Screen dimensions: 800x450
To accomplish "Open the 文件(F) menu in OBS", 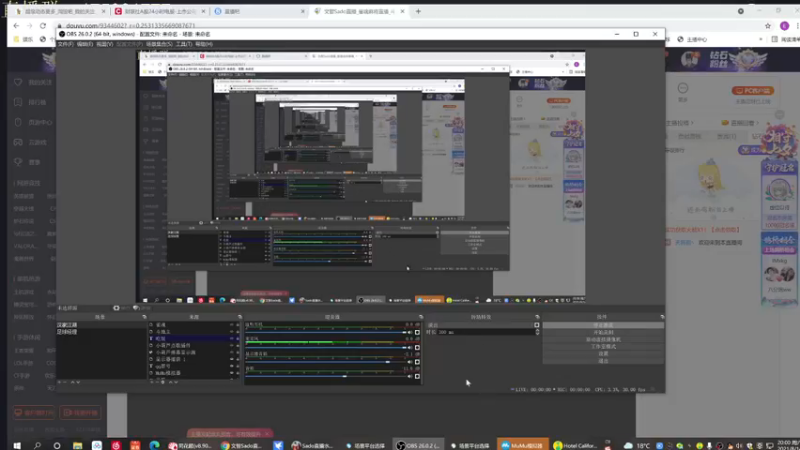I will (65, 44).
